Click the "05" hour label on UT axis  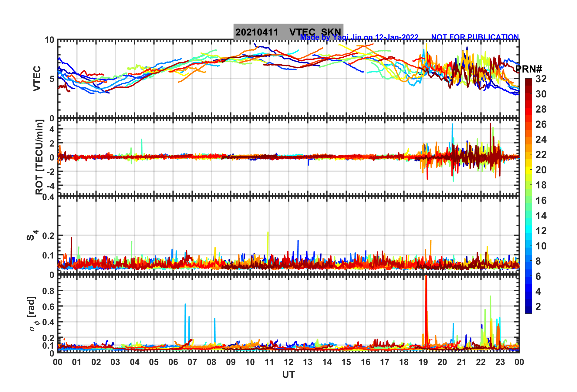(x=154, y=362)
